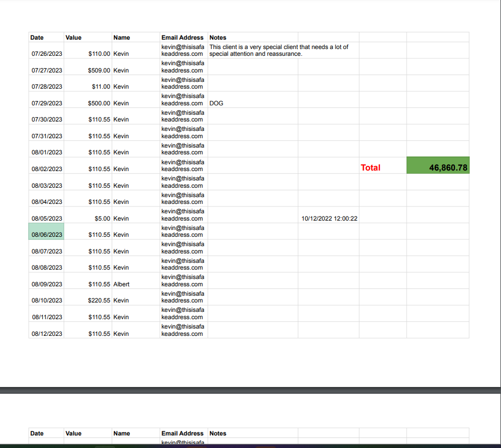Click the name Kevin in the 08/10/2023 row
501x448 pixels.
click(121, 300)
